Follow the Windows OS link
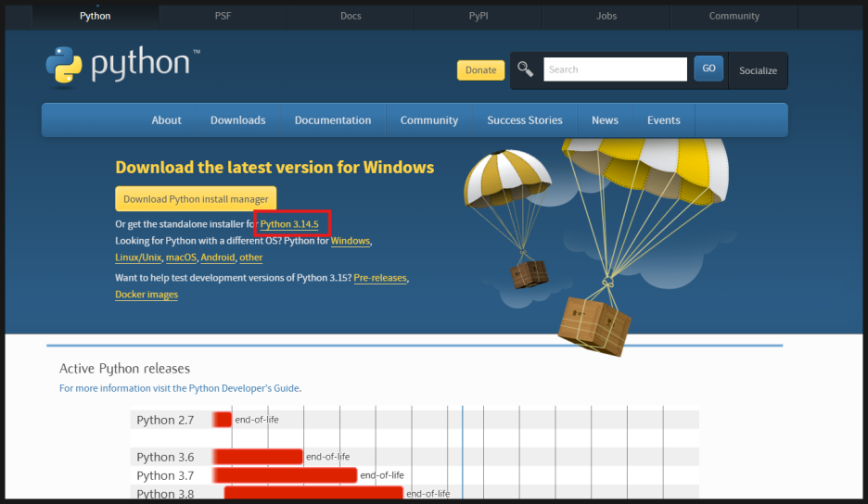 point(351,241)
